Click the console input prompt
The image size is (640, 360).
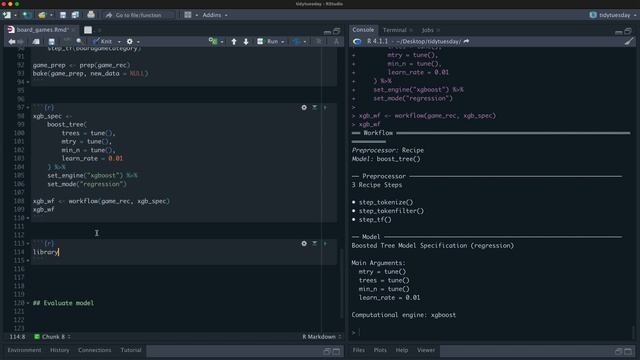(492, 332)
